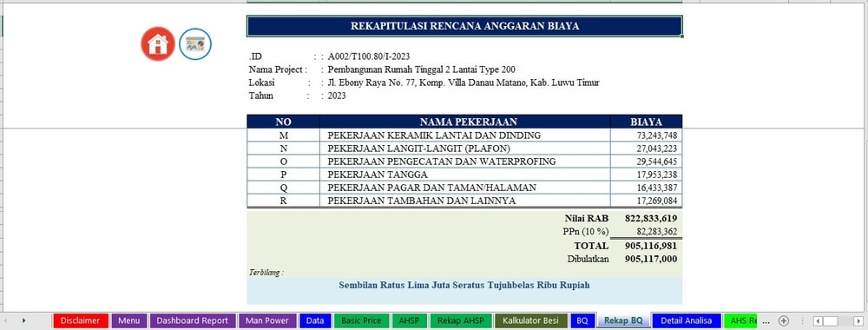The width and height of the screenshot is (868, 330).
Task: Open the partially visible AHS Re tab
Action: tap(740, 320)
